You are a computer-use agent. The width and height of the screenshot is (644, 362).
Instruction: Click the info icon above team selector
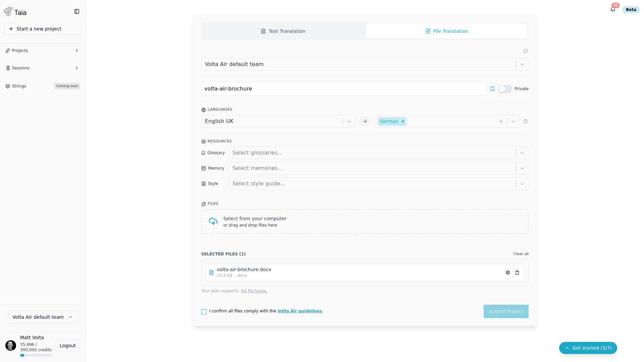coord(526,51)
